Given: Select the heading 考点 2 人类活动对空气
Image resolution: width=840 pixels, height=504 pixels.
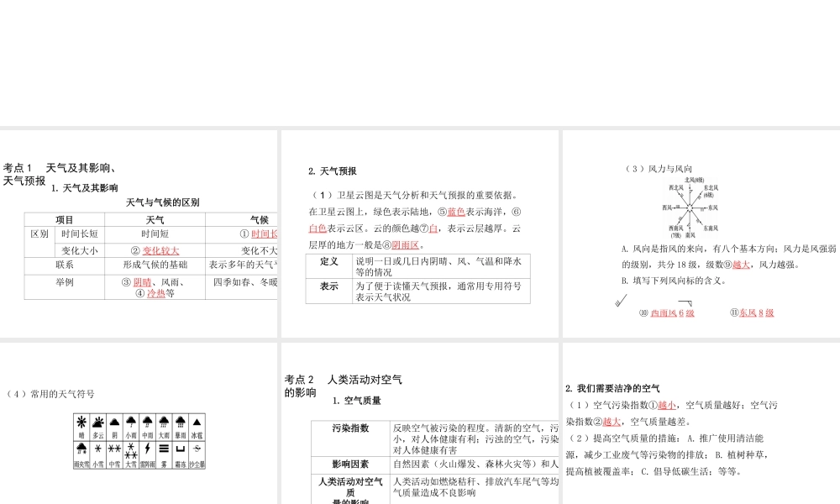Looking at the screenshot, I should coord(344,386).
